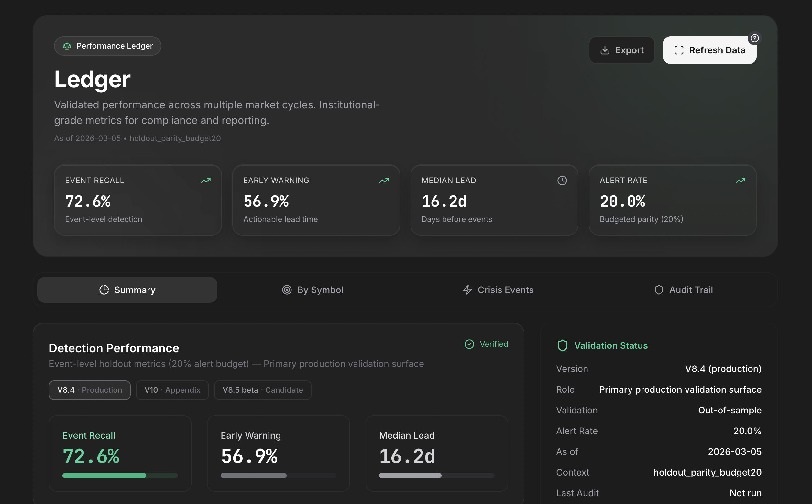Select the Summary tab

tap(127, 290)
